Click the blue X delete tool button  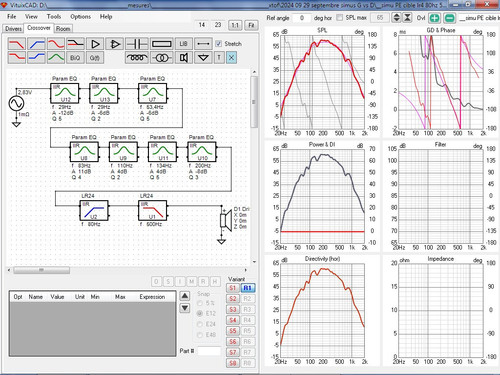231,58
